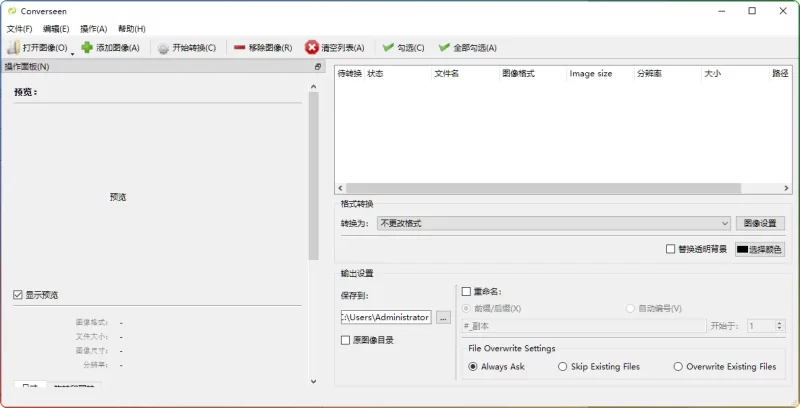The height and width of the screenshot is (408, 800).
Task: Click the red X 清空列表(A) icon
Action: pyautogui.click(x=311, y=47)
